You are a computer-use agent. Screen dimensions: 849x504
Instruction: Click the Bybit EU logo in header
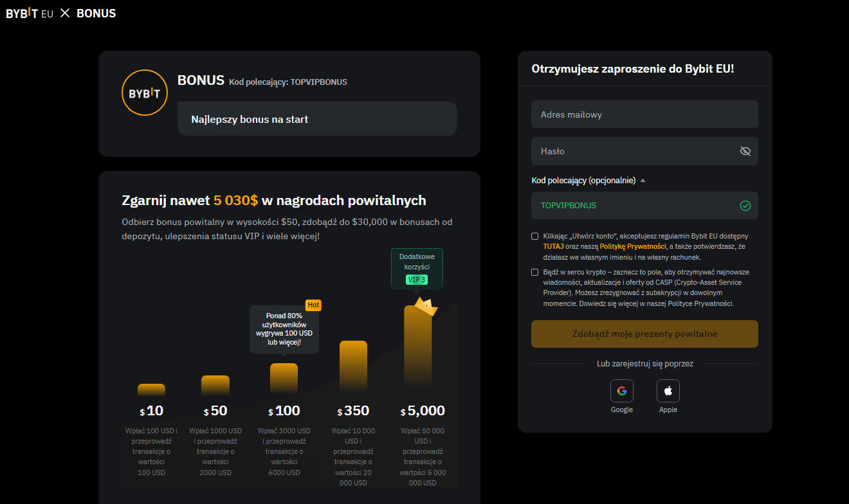[30, 14]
